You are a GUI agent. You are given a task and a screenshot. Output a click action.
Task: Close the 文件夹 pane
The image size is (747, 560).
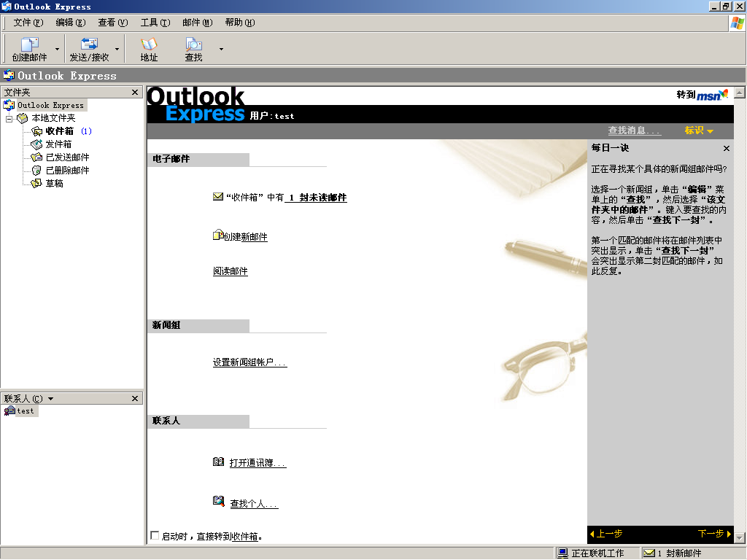click(135, 92)
